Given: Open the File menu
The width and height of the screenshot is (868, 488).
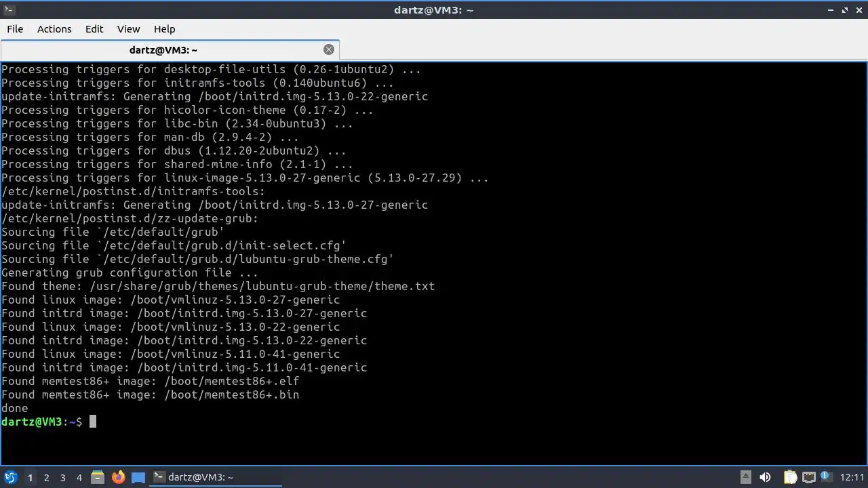Looking at the screenshot, I should 15,28.
